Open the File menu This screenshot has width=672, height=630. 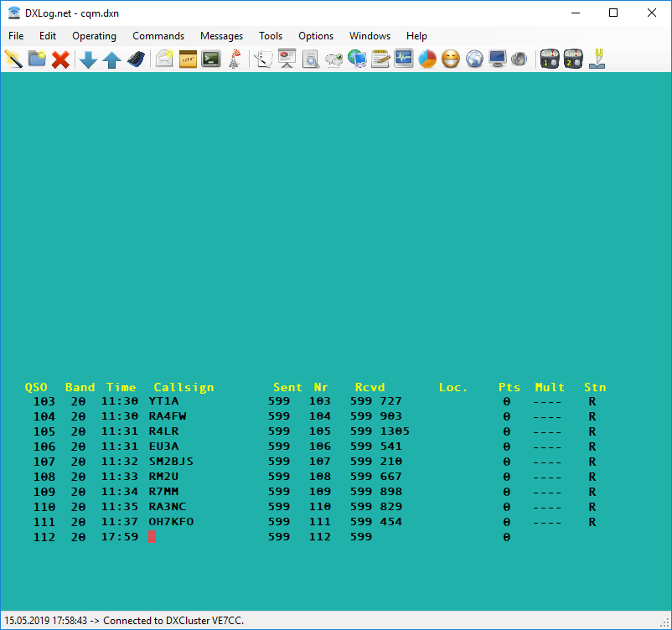(16, 36)
